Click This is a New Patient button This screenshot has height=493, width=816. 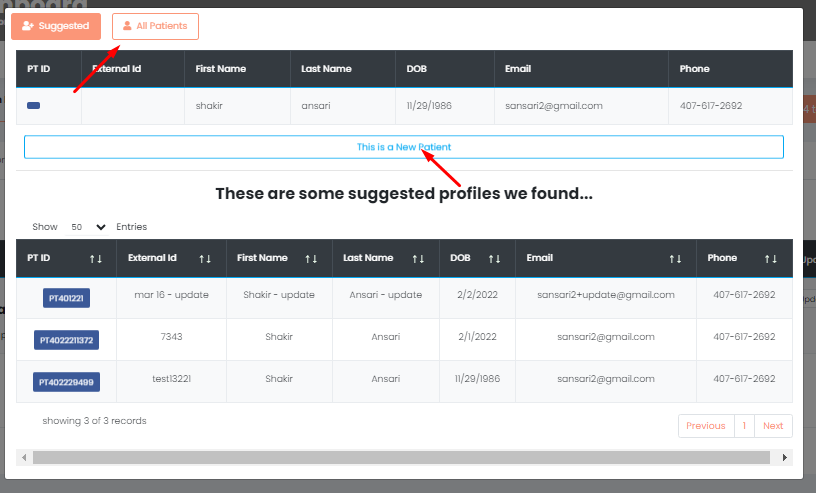coord(403,147)
